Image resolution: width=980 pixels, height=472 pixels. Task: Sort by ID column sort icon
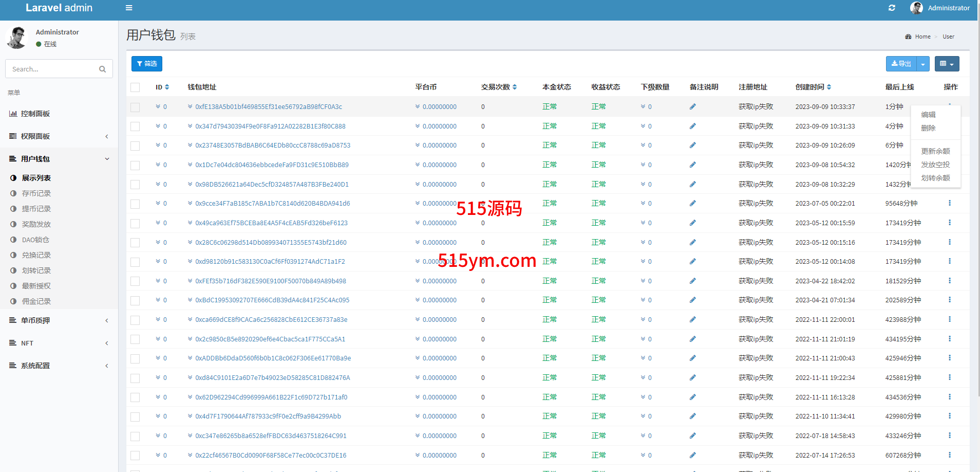pyautogui.click(x=167, y=87)
